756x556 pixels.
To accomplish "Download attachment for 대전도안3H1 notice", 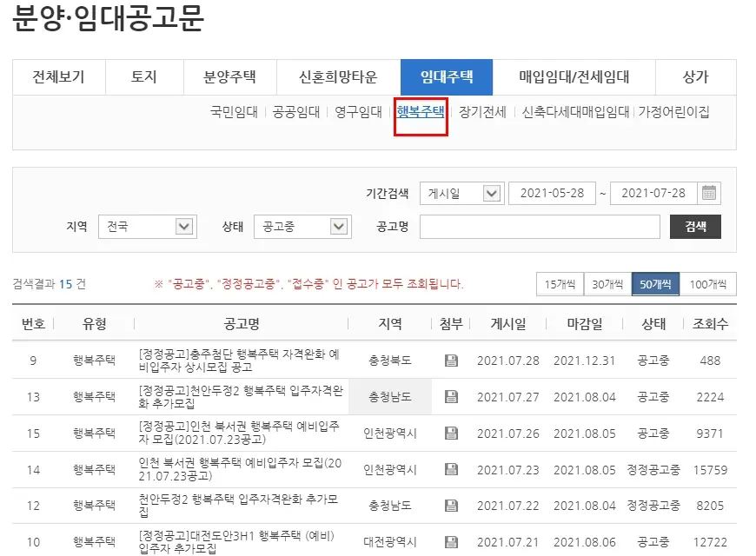I will 451,542.
